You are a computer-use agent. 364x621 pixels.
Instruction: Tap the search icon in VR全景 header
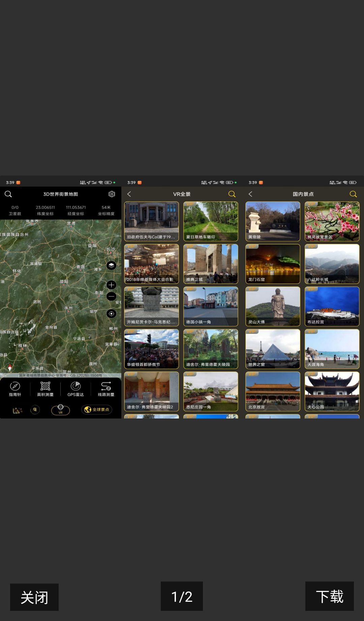[232, 194]
